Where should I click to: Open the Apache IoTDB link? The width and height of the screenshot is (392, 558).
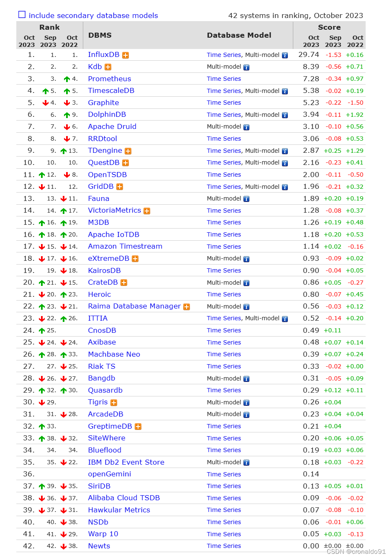114,234
